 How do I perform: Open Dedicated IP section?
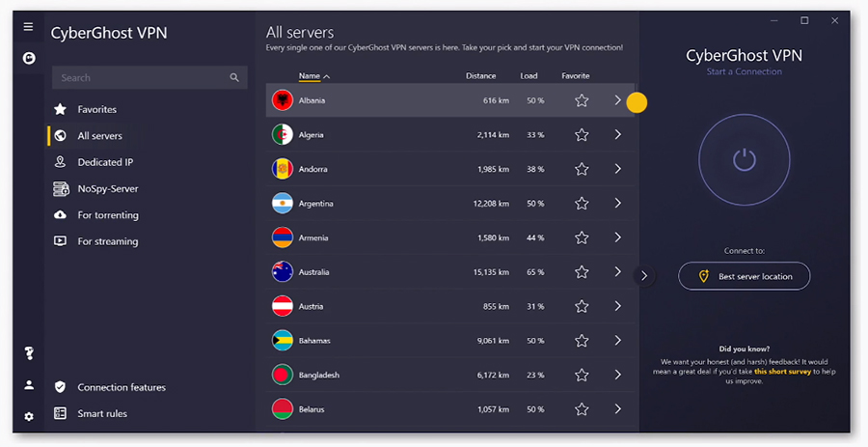105,162
